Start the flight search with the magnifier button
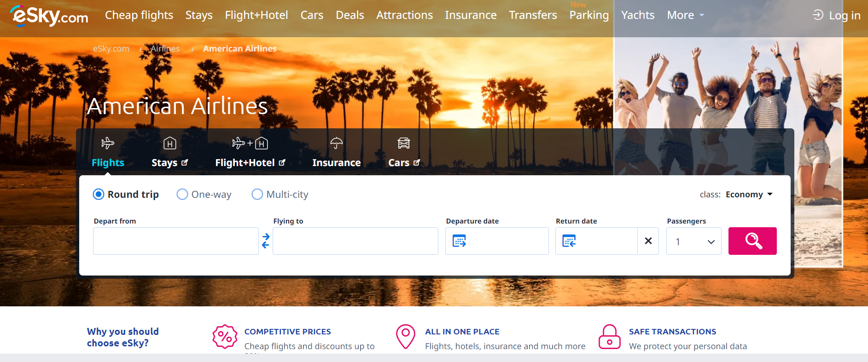The width and height of the screenshot is (868, 362). [752, 241]
